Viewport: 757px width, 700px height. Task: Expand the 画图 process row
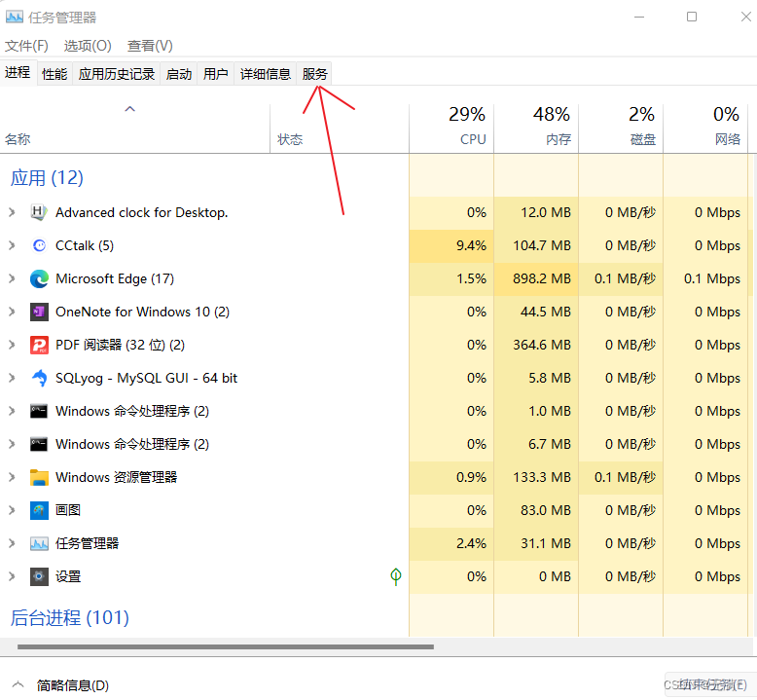[12, 510]
